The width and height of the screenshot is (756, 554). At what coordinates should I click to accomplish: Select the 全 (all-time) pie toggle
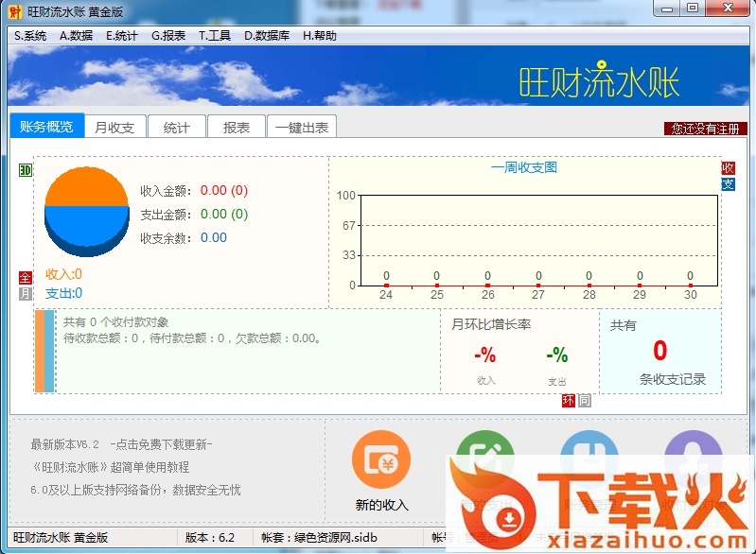(x=25, y=278)
